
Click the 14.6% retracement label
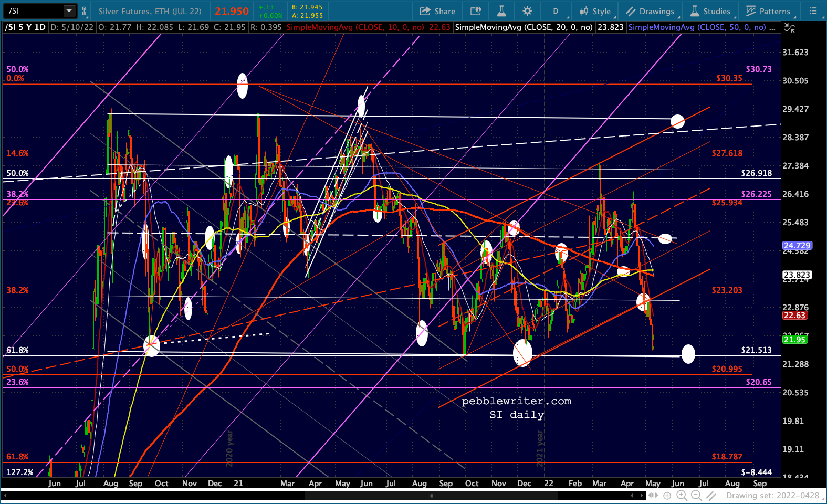(x=17, y=153)
